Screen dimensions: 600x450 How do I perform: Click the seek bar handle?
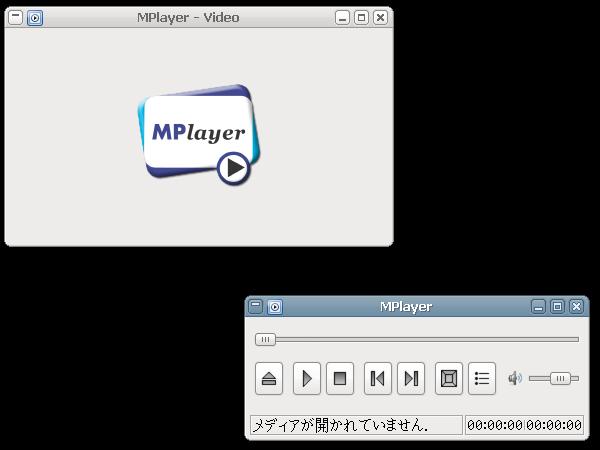[265, 339]
